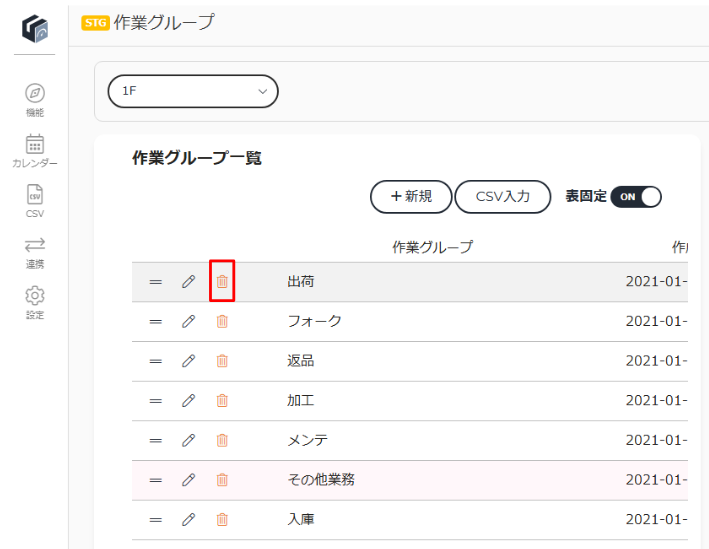Edit the その他業務 row with pencil icon

(x=189, y=479)
